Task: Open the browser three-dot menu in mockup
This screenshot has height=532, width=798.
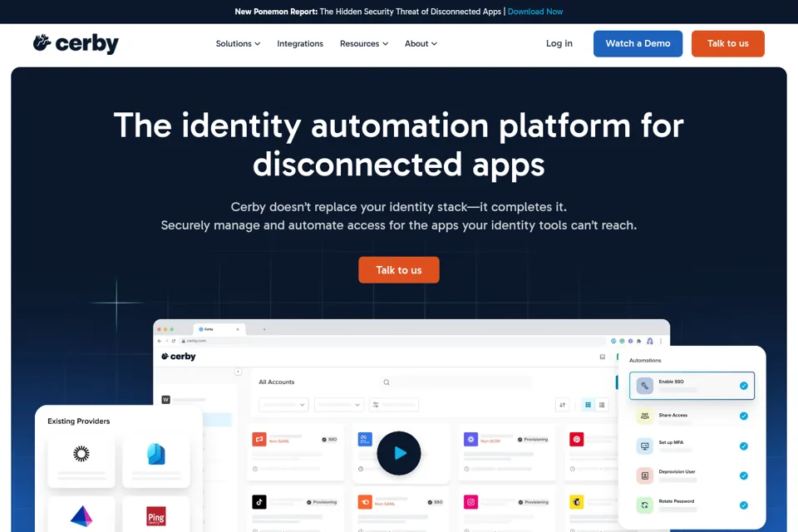Action: (x=661, y=341)
